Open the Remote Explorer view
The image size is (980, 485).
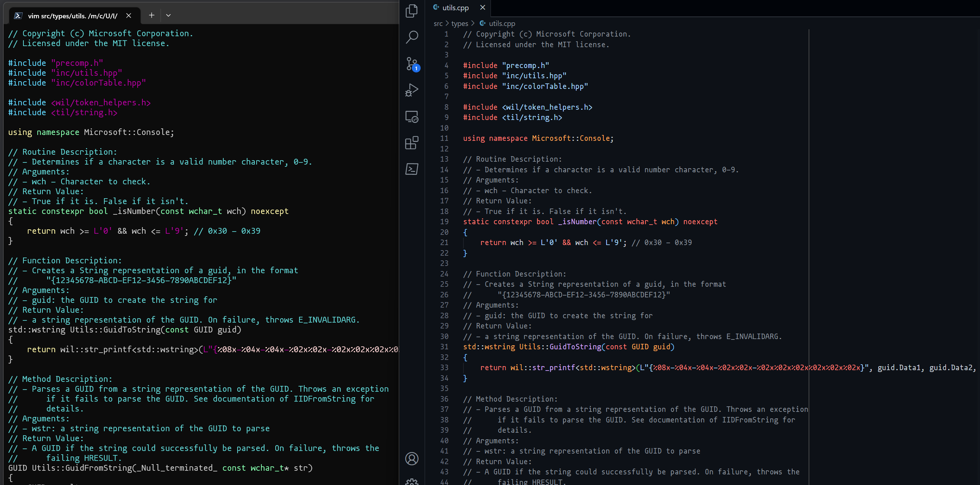tap(411, 117)
